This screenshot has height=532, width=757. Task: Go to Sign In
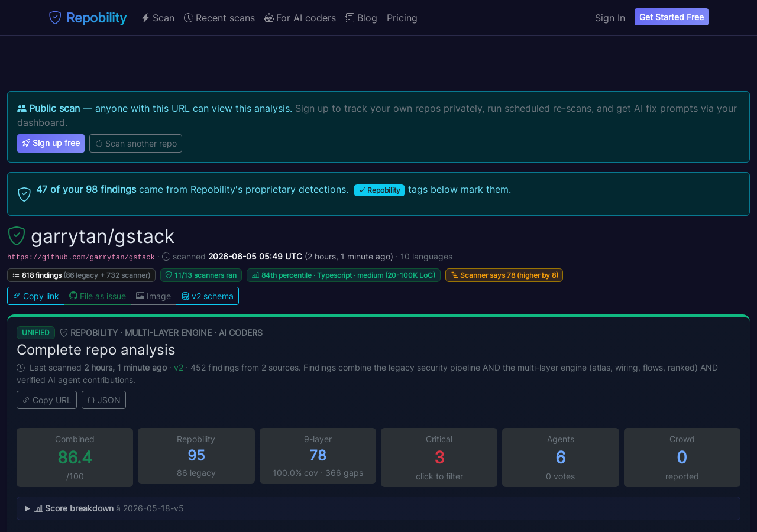click(x=610, y=18)
